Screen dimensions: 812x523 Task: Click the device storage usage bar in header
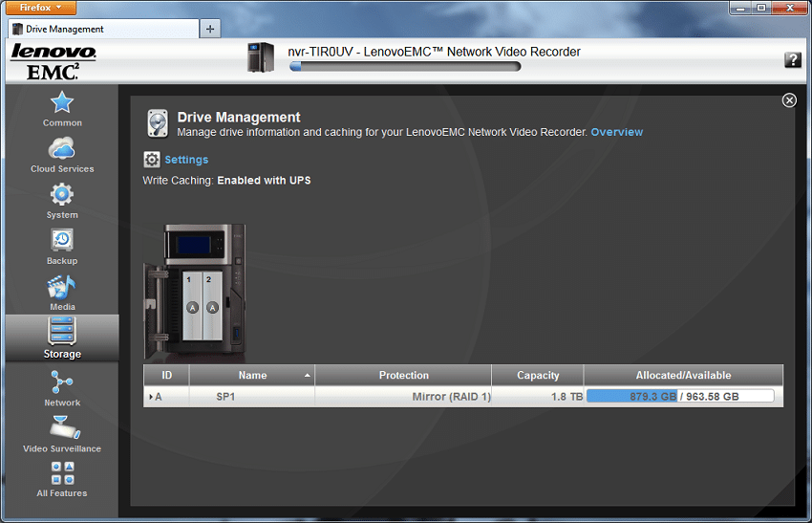click(405, 66)
